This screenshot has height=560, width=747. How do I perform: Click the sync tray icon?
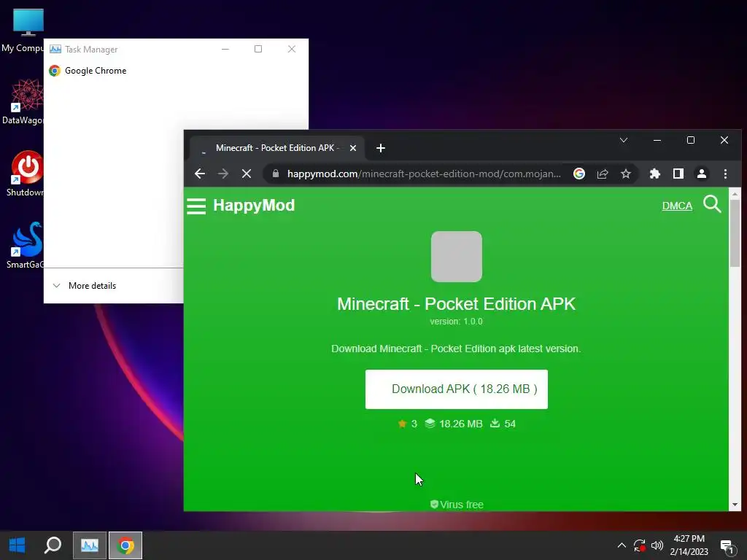[x=639, y=545]
